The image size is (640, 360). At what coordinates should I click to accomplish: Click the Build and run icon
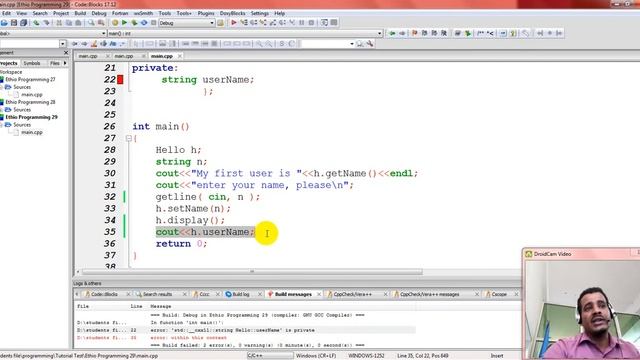click(x=134, y=23)
